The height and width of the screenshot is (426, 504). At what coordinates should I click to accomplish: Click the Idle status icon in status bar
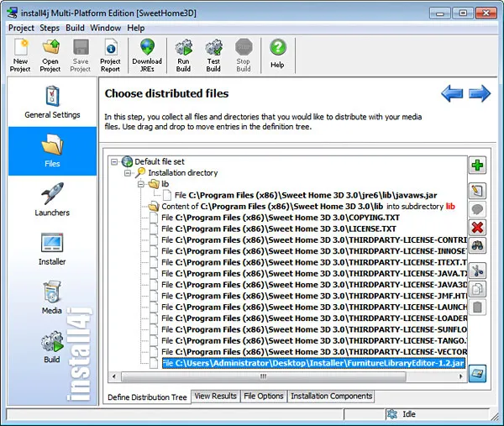392,414
